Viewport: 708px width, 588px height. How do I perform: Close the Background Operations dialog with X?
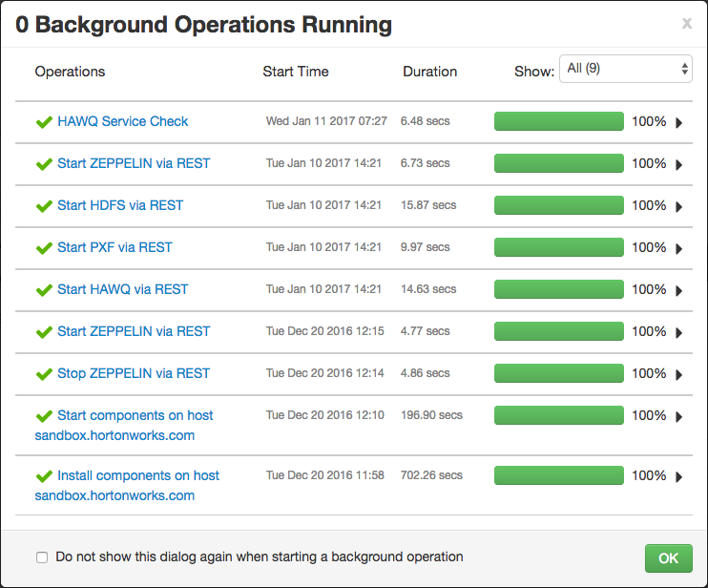pyautogui.click(x=686, y=24)
